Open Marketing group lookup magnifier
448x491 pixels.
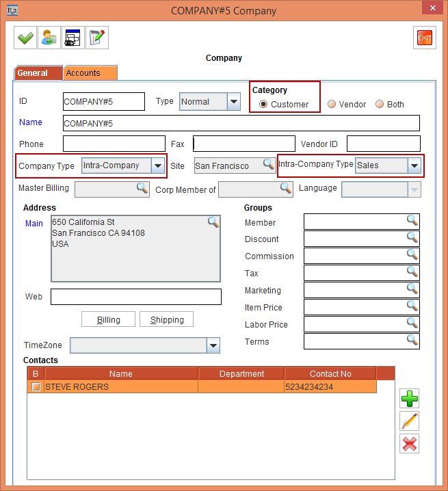pos(412,289)
